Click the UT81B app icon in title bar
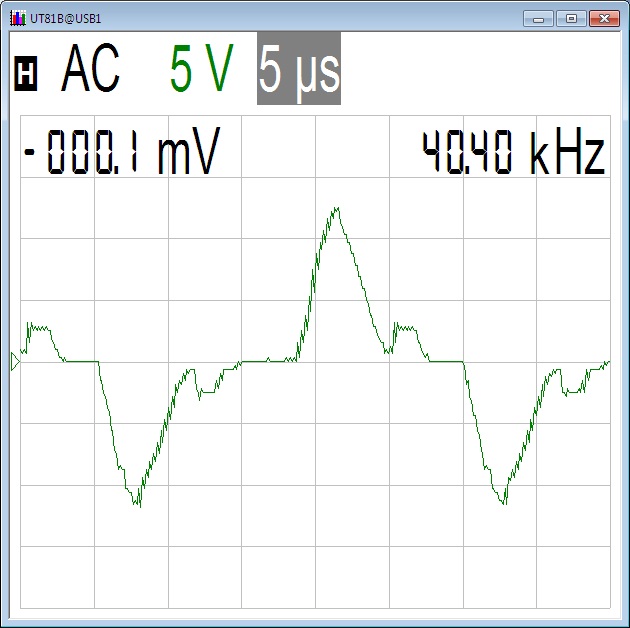 coord(17,18)
